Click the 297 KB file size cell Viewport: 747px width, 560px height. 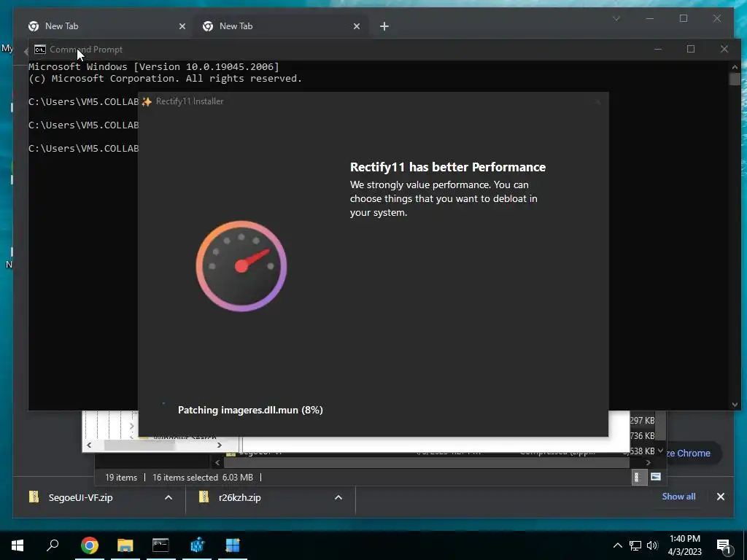(x=642, y=421)
